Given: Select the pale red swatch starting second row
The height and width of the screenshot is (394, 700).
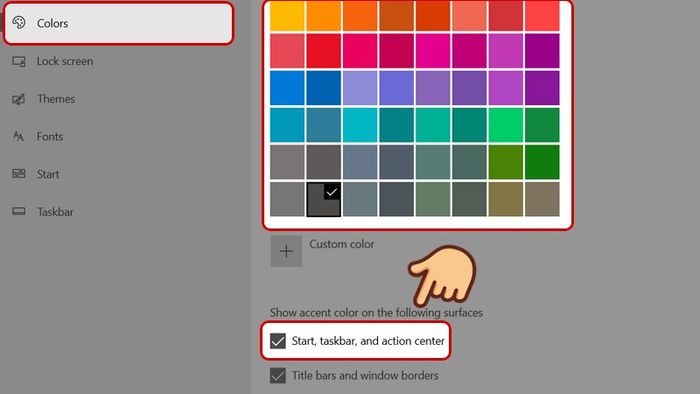Looking at the screenshot, I should click(287, 51).
